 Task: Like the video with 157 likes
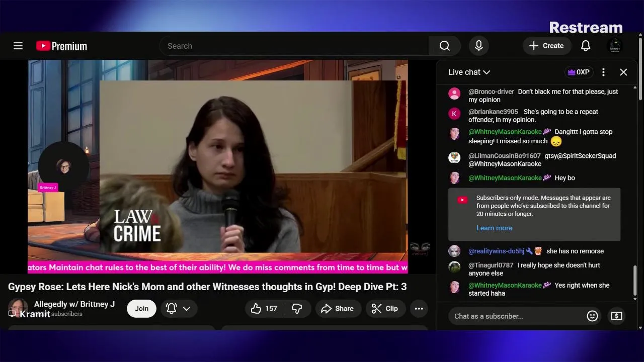(x=264, y=309)
